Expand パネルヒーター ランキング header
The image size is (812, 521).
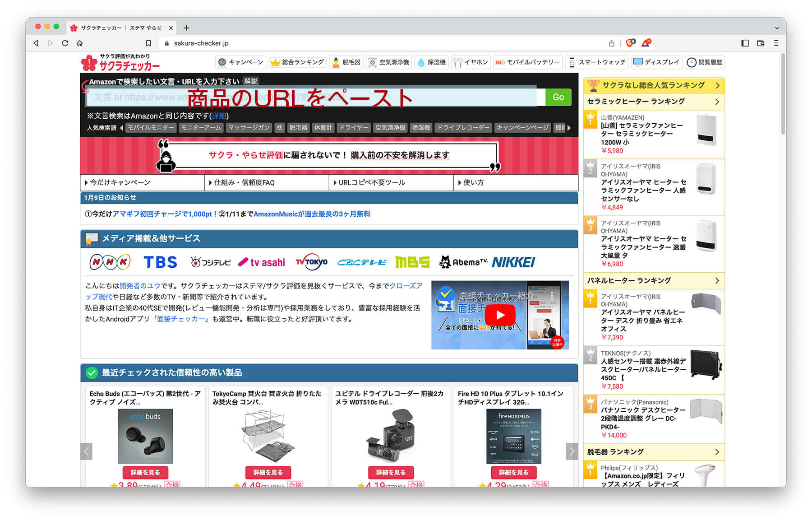[x=654, y=280]
